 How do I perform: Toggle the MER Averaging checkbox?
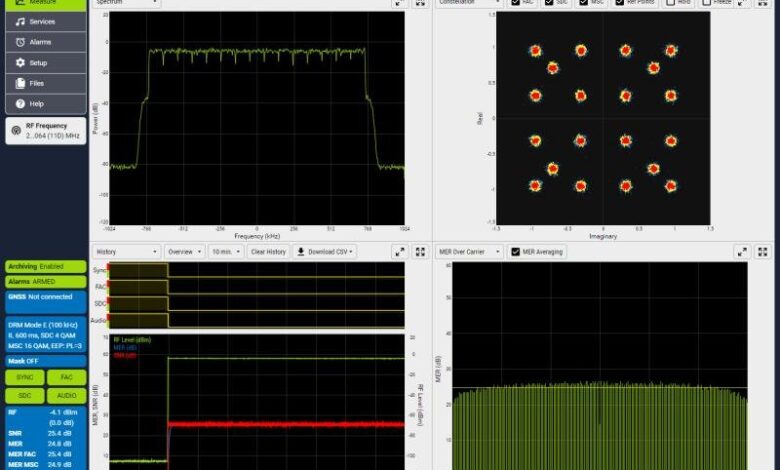(516, 252)
